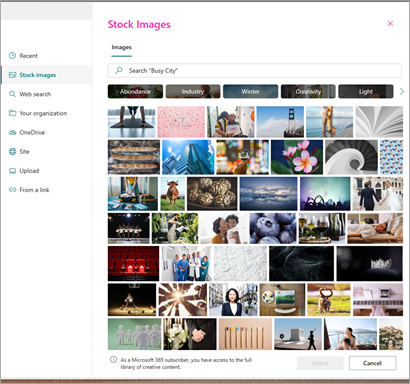Select the spiral staircase image
Viewport: 410px width, 384px height.
pos(351,157)
